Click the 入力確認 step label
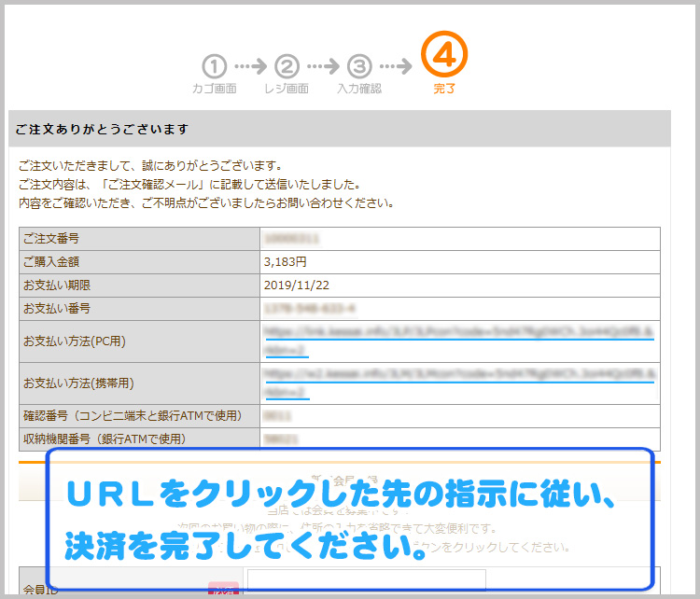 coord(359,90)
